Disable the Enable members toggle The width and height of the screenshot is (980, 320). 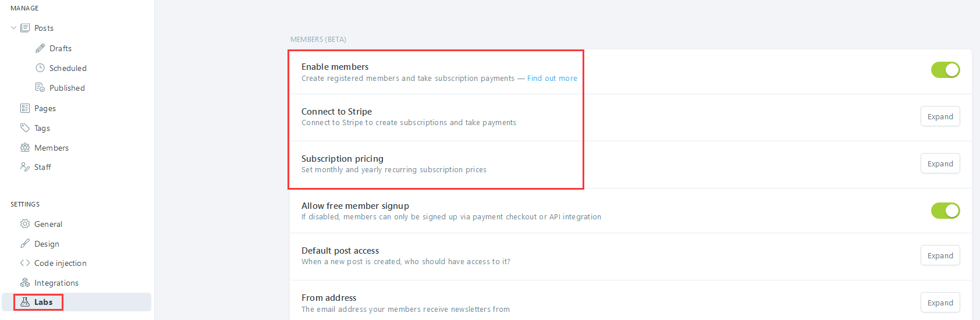(x=945, y=70)
